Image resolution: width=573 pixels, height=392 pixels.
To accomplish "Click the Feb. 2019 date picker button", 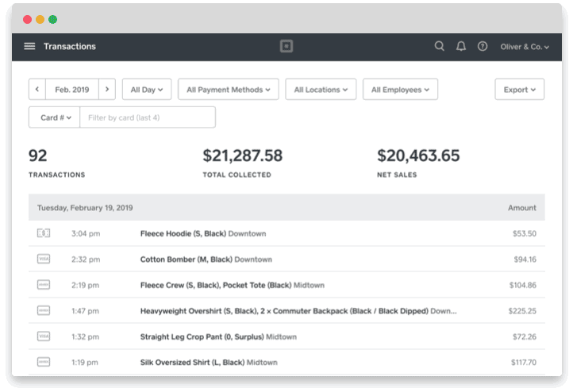I will 72,90.
